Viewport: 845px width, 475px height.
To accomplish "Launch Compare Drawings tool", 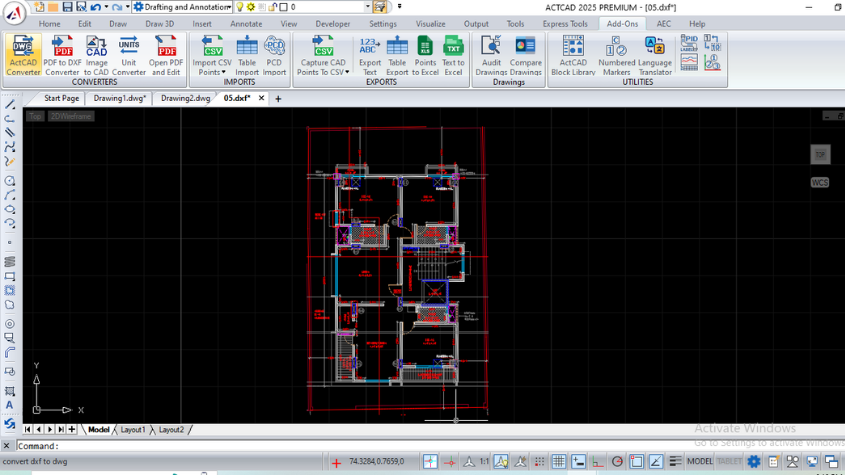I will pyautogui.click(x=525, y=56).
